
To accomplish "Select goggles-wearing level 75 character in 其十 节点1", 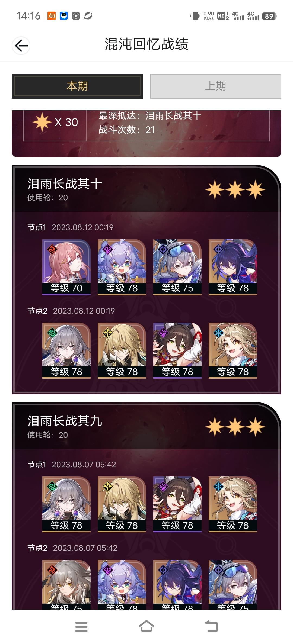I will pos(177,267).
